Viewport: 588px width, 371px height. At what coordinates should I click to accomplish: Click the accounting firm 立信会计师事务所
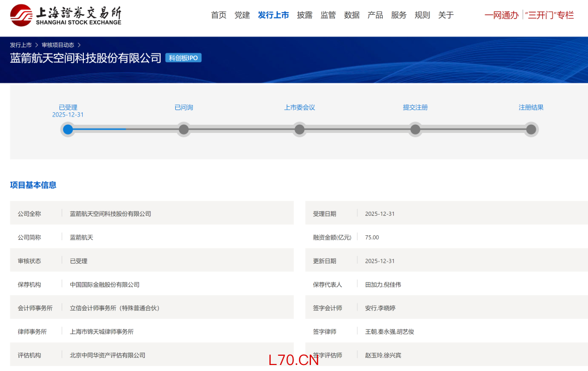tap(114, 308)
